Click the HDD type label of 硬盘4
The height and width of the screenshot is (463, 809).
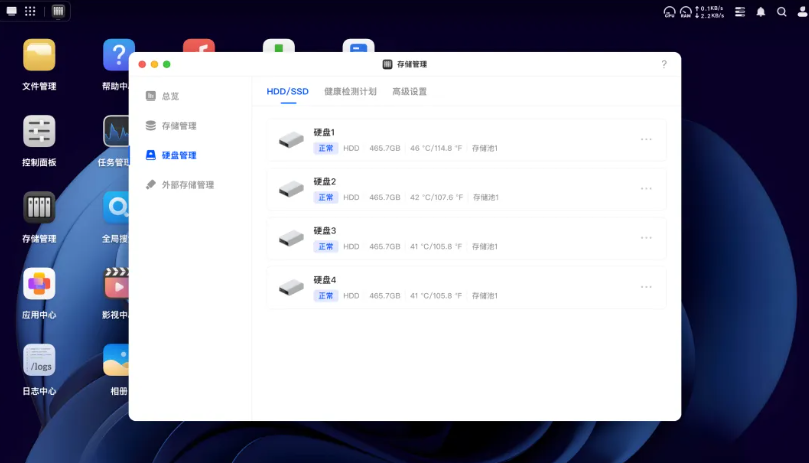[351, 296]
